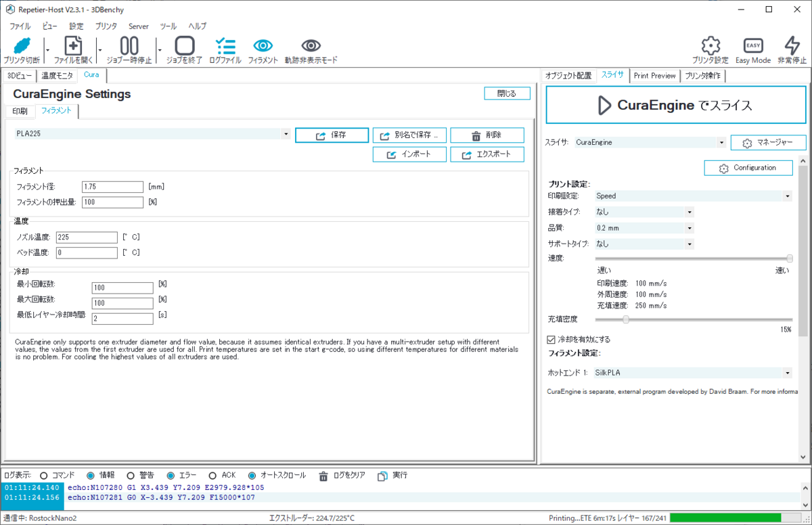Screen dimensions: 812x525
Task: Open the ヘルプ menu
Action: click(x=197, y=26)
